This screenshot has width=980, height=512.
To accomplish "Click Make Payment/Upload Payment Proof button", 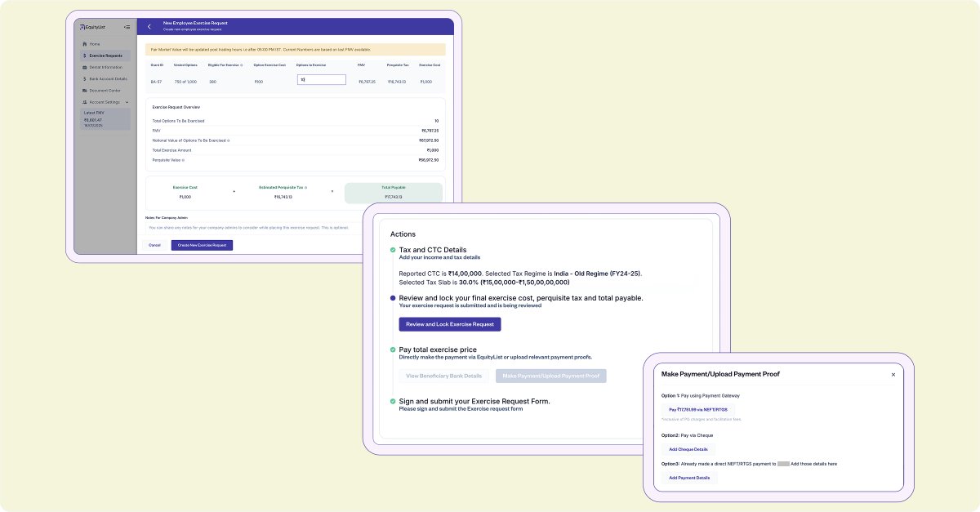I will tap(551, 376).
